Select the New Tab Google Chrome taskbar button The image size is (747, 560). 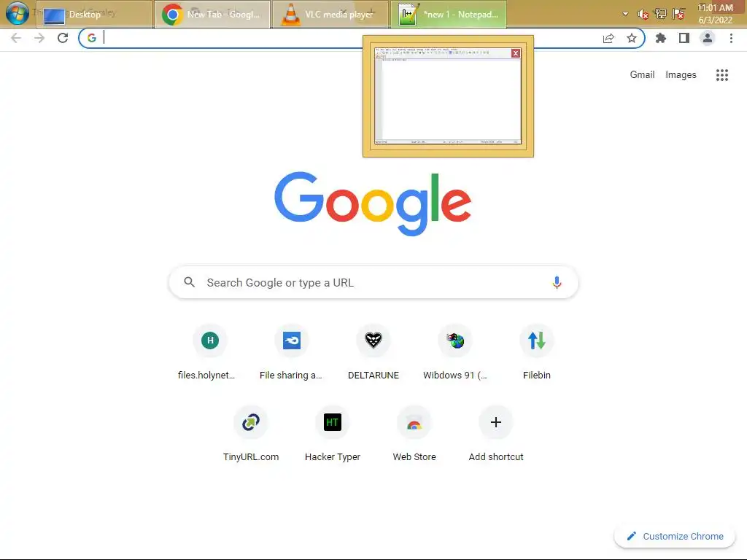point(212,15)
